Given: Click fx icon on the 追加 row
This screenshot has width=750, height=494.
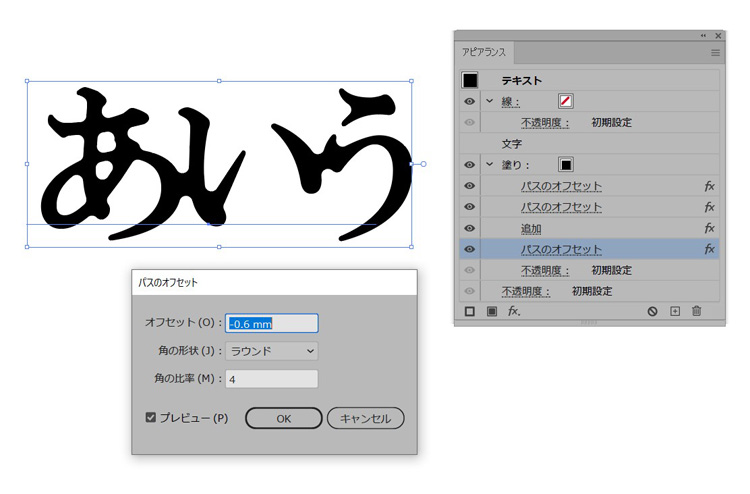Looking at the screenshot, I should click(709, 229).
